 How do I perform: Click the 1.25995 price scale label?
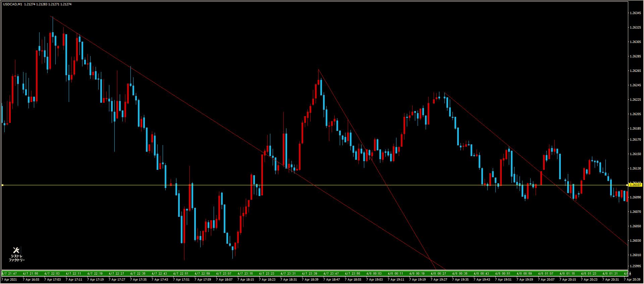click(636, 266)
